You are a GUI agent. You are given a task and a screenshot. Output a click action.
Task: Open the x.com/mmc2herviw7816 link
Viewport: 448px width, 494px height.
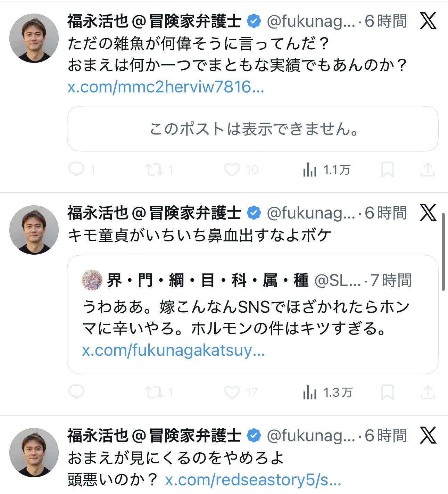[166, 87]
